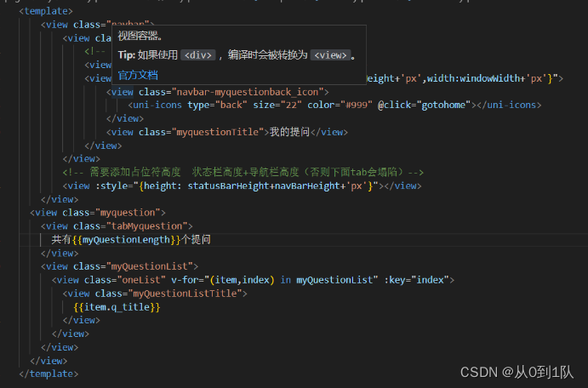The height and width of the screenshot is (388, 588).
Task: Click the myQuestionLength interpolation
Action: point(127,240)
